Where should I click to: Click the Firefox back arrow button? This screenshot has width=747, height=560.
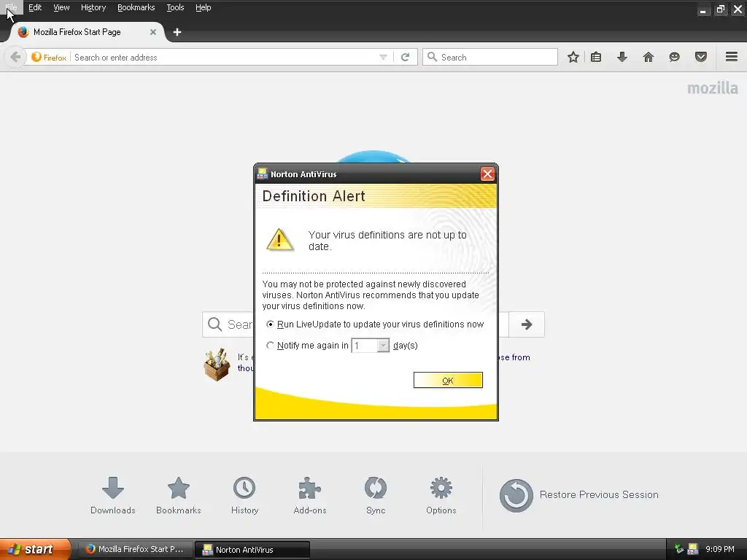click(x=15, y=57)
